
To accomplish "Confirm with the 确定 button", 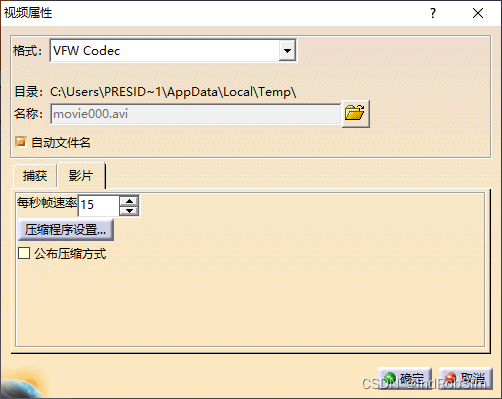I will click(x=405, y=378).
